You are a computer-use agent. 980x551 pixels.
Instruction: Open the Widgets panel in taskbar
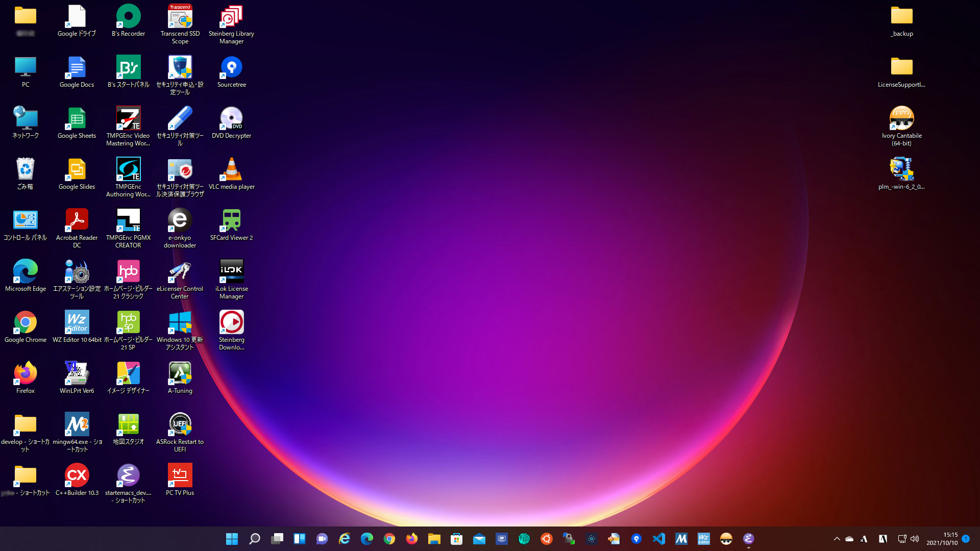[299, 539]
